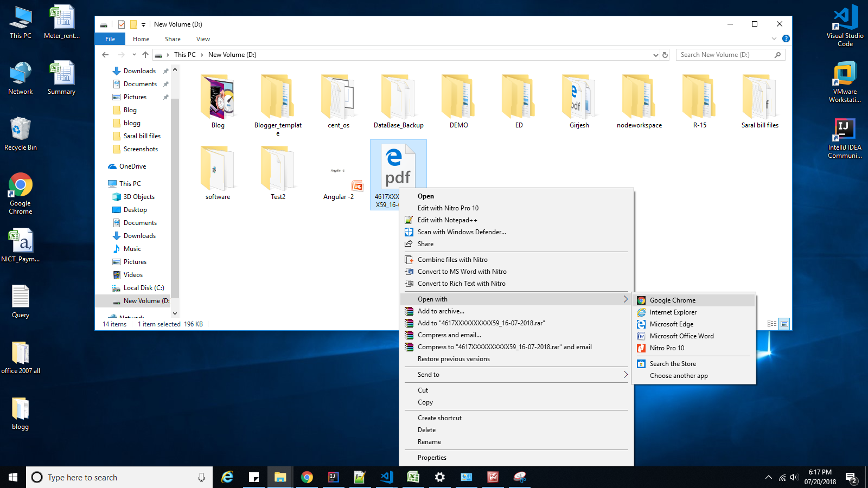Click the Search New Volume (D:) box

click(730, 55)
